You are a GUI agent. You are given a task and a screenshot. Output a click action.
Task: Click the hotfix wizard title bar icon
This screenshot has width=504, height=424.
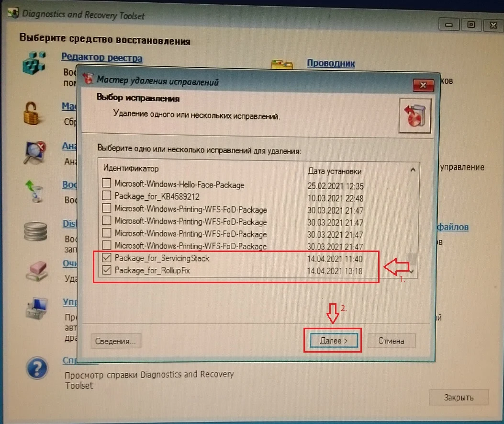click(88, 78)
